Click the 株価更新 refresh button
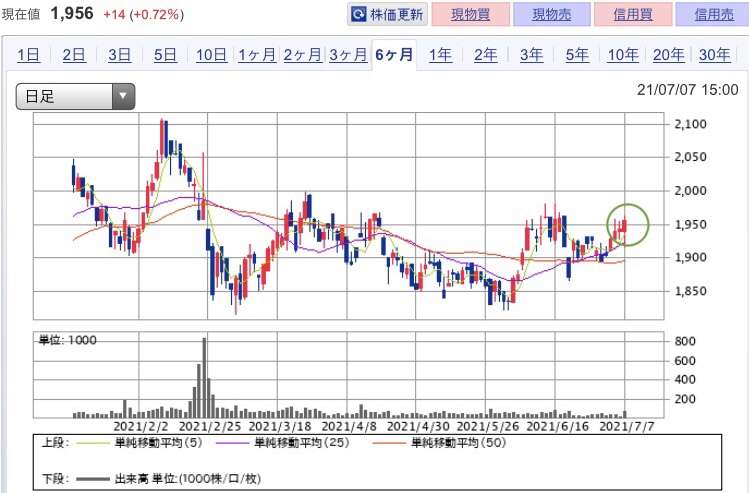This screenshot has height=493, width=749. click(x=387, y=14)
